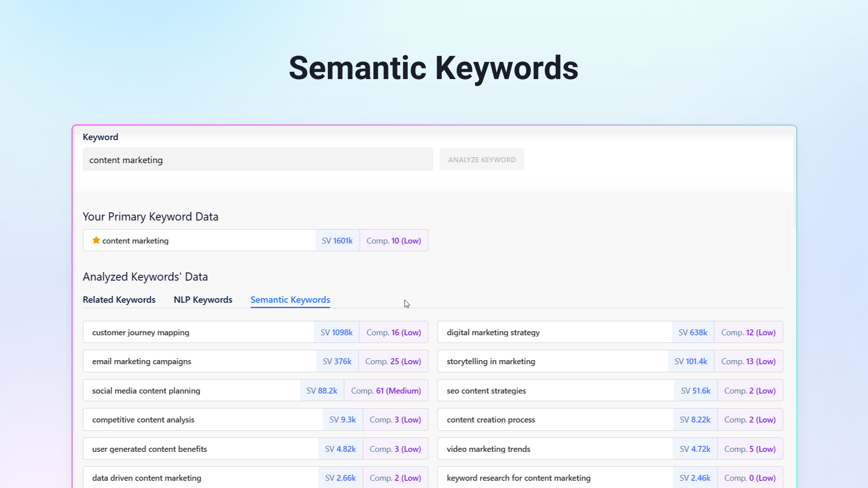Open the NLP Keywords tab

203,300
